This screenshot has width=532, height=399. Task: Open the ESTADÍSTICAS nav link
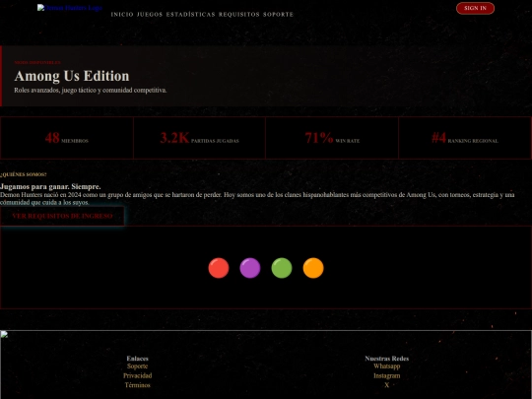[191, 15]
